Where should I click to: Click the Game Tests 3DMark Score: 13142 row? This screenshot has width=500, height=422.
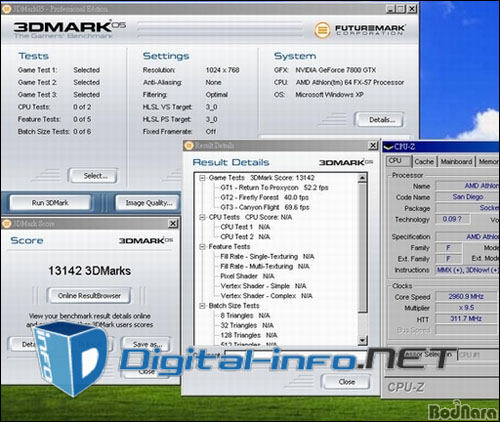[x=261, y=178]
